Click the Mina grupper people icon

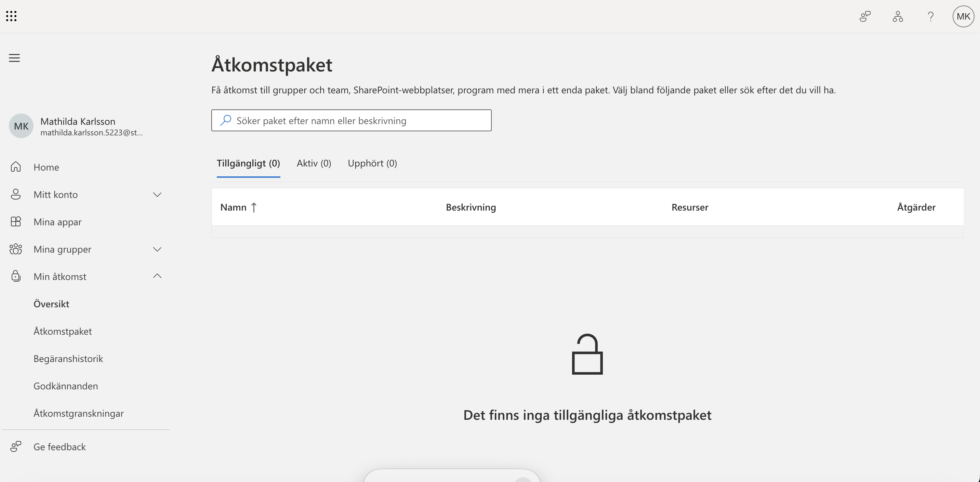pyautogui.click(x=16, y=249)
